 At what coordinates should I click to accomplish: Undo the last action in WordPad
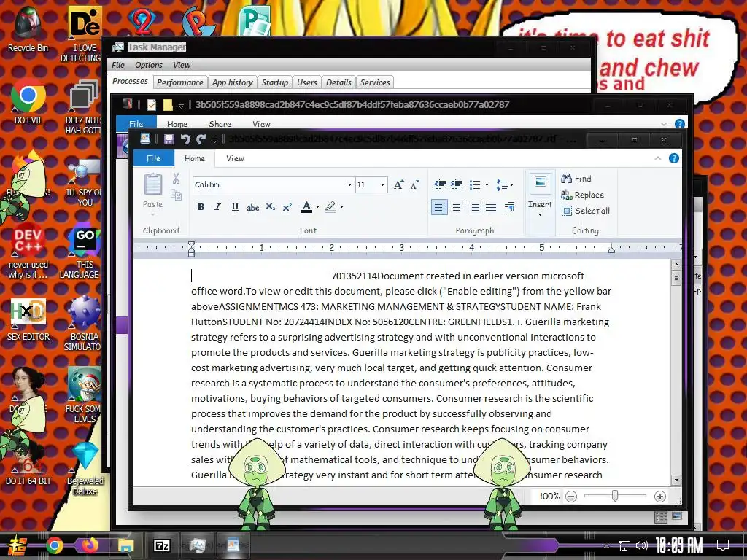coord(185,139)
